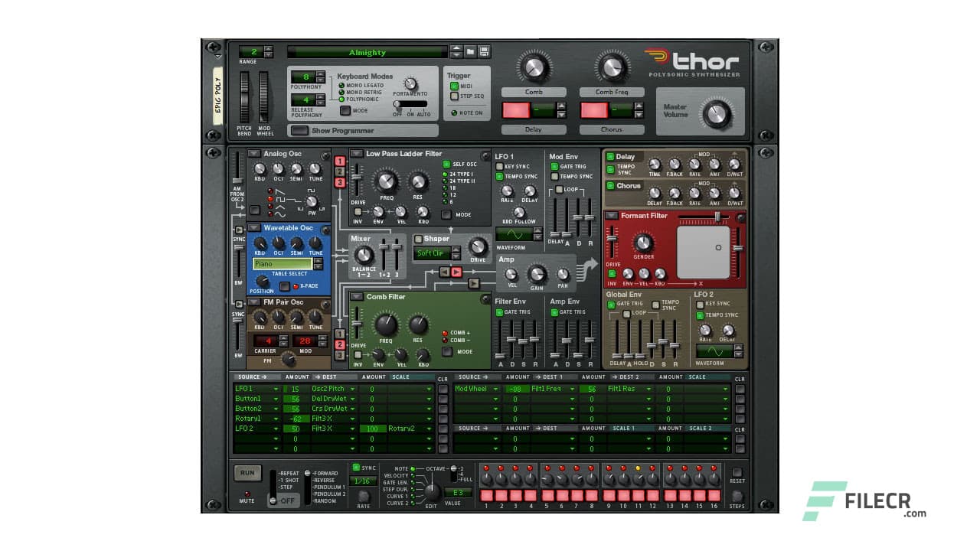Click the Almighty patch name display

[367, 52]
